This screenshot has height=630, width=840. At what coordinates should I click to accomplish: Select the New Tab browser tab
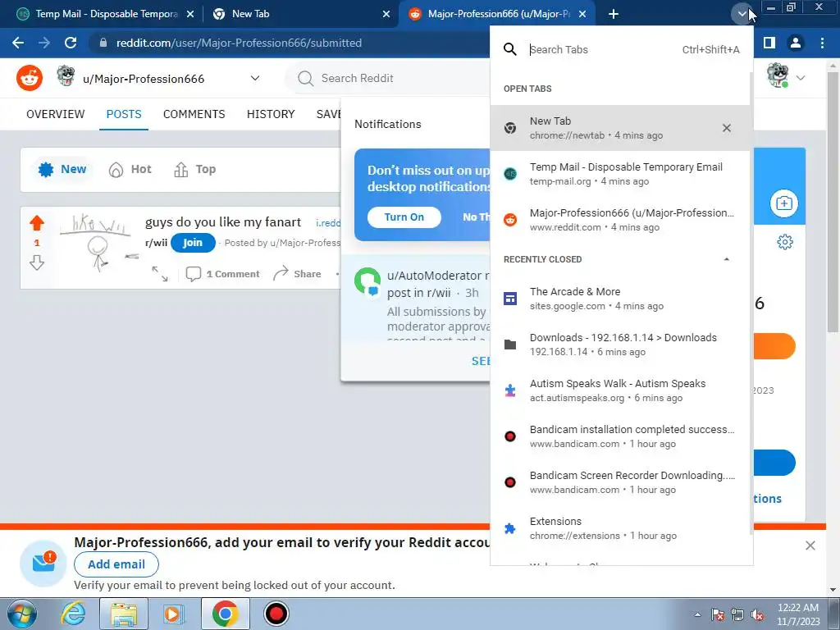click(x=300, y=14)
